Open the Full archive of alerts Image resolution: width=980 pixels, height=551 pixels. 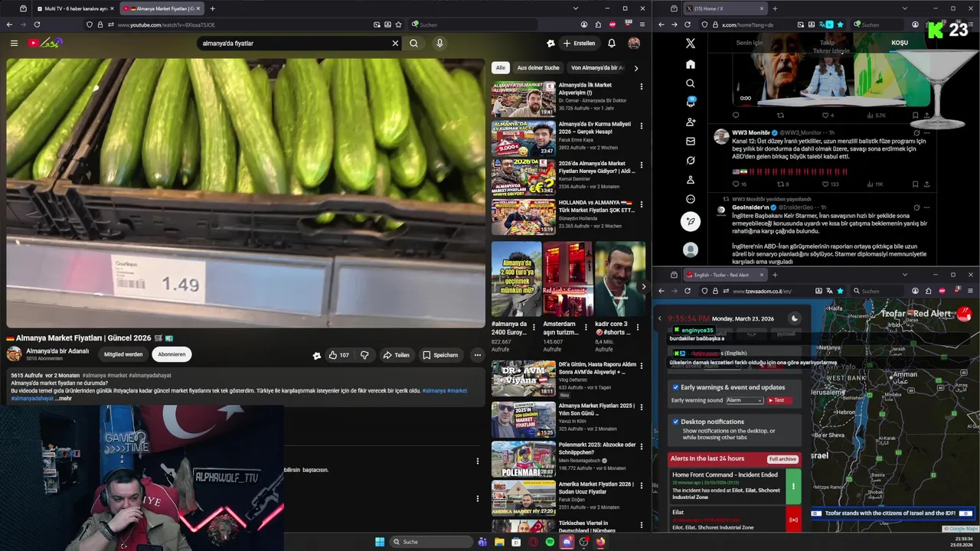pos(783,459)
